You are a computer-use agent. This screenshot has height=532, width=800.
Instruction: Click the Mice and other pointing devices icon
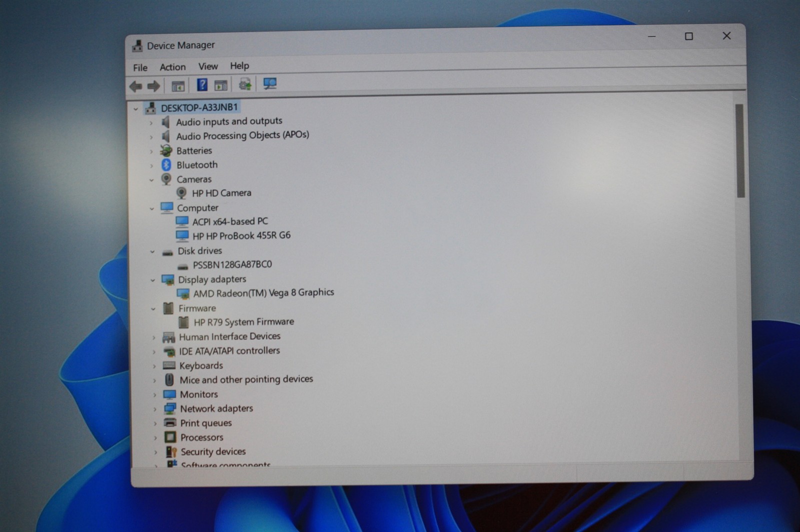coord(170,380)
